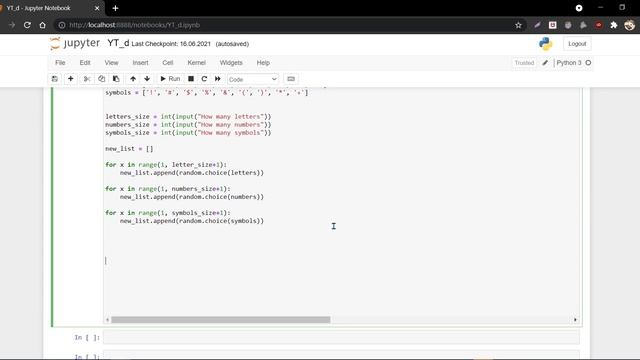Cut selected cells with the scissors icon
This screenshot has width=640, height=360.
[x=87, y=79]
